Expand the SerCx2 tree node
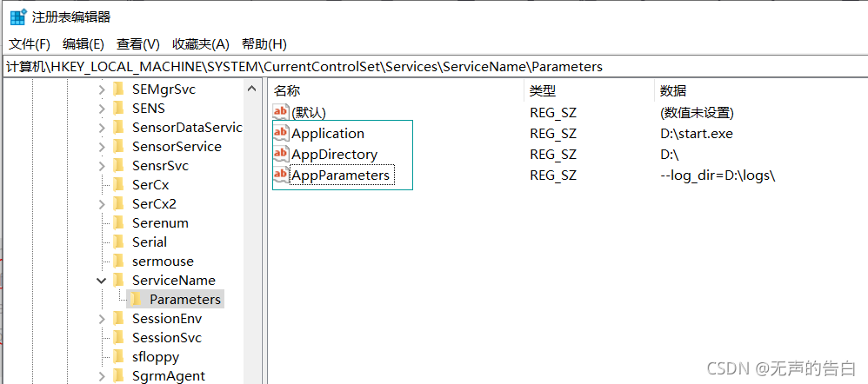This screenshot has width=868, height=384. pyautogui.click(x=101, y=204)
